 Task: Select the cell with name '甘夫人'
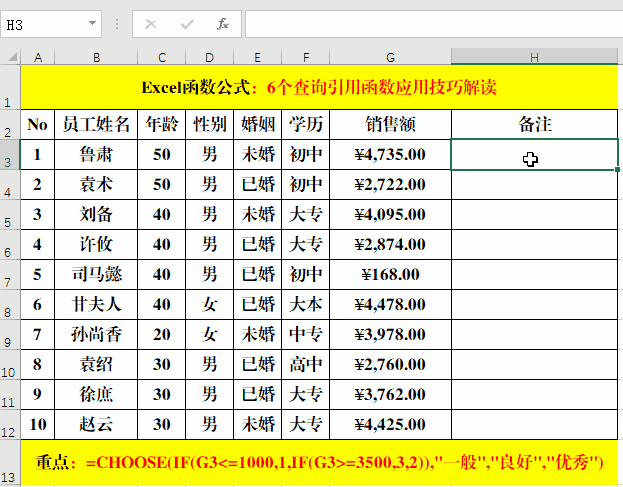96,305
